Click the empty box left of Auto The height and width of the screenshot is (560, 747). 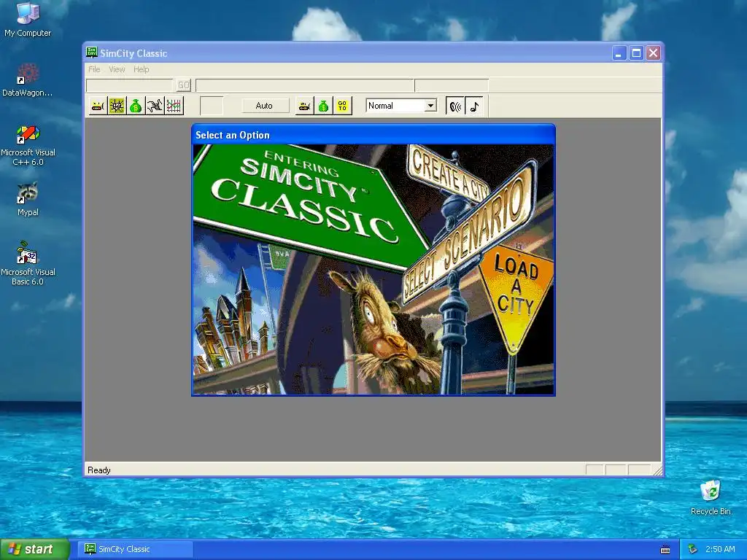[212, 106]
